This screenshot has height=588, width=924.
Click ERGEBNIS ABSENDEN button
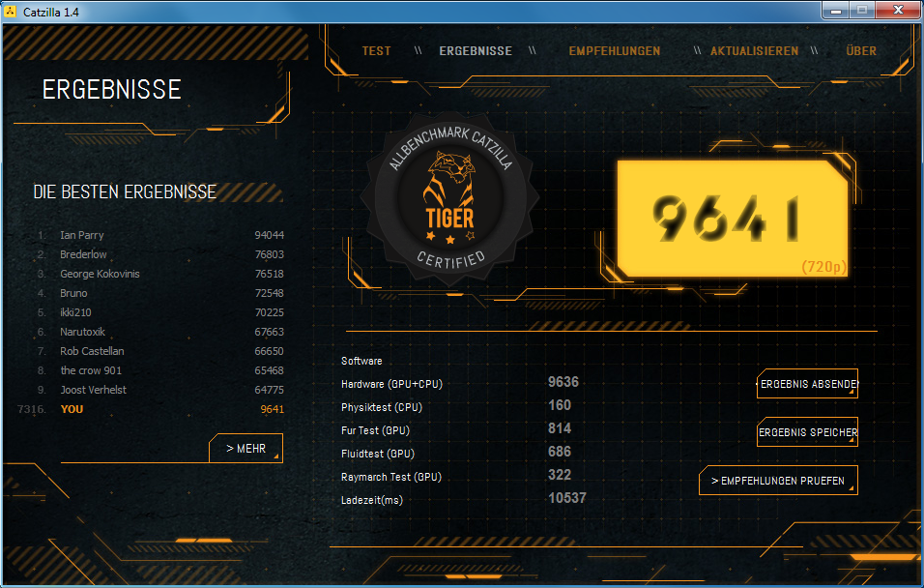point(807,384)
